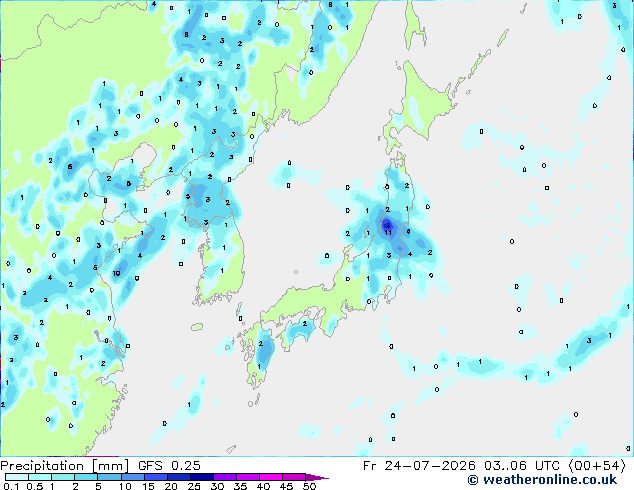Click the 10–15 mm legend color box
This screenshot has width=634, height=490.
pyautogui.click(x=133, y=477)
